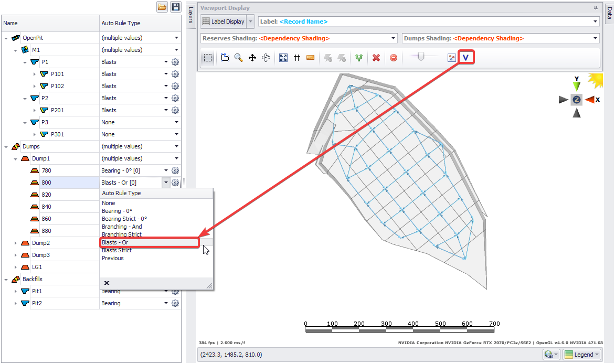The height and width of the screenshot is (364, 615).
Task: Open Auto Rule Type dropdown for P3
Action: tap(176, 122)
